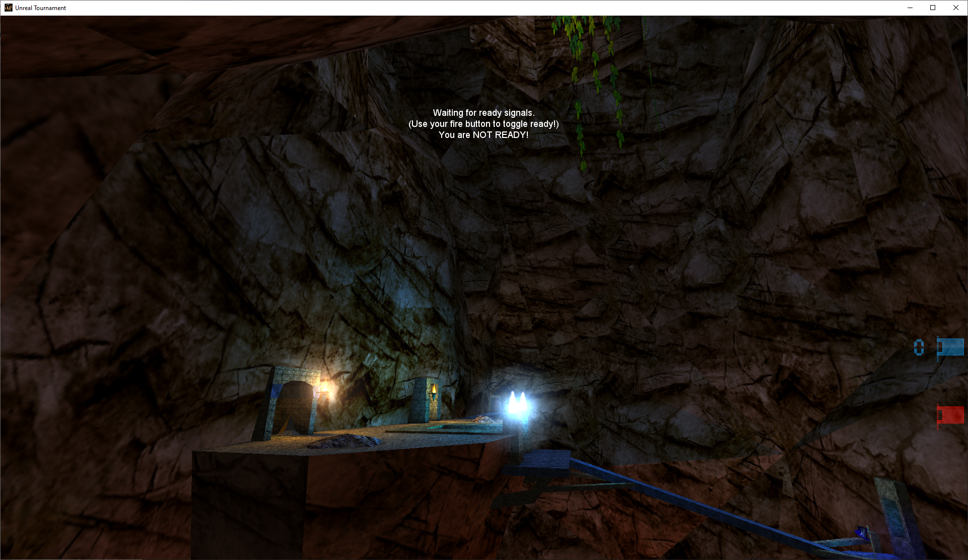
Task: Click the glowing blue-white twin lights
Action: click(517, 403)
